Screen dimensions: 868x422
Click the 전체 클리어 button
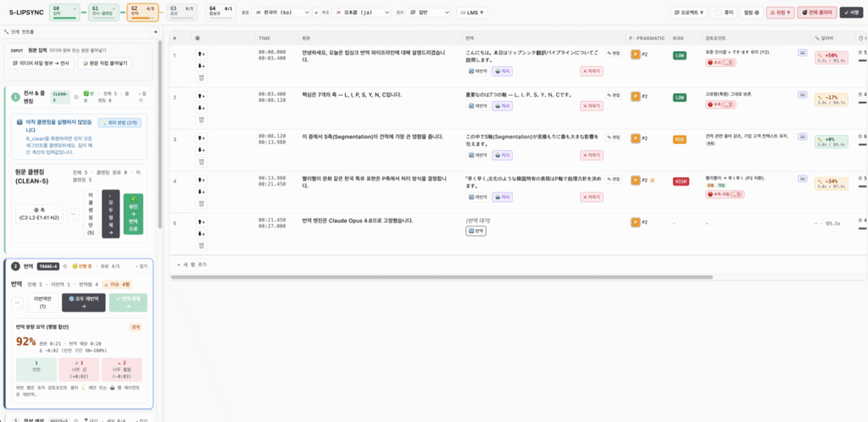tap(817, 12)
